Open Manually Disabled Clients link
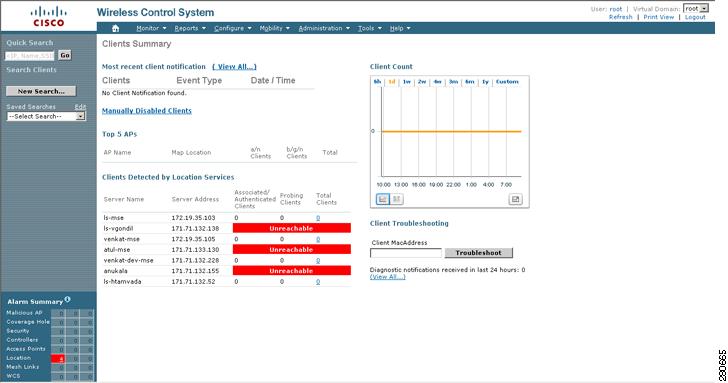Screen dimensions: 728x383 click(x=147, y=111)
